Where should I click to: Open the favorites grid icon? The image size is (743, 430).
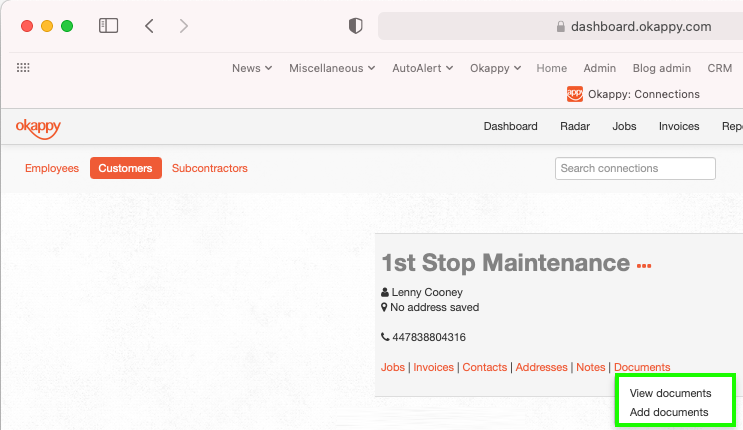[23, 68]
